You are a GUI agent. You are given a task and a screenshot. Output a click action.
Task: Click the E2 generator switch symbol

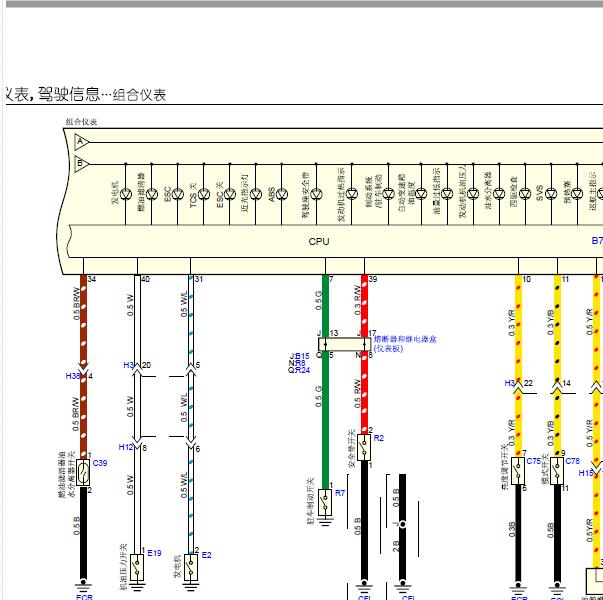191,567
